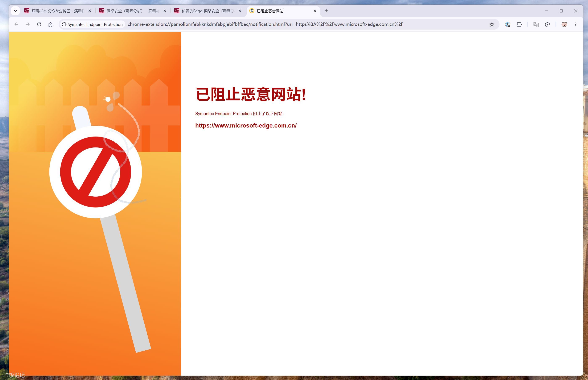Close the 网络安全（毒网分析）tab
The image size is (588, 380).
click(x=165, y=11)
